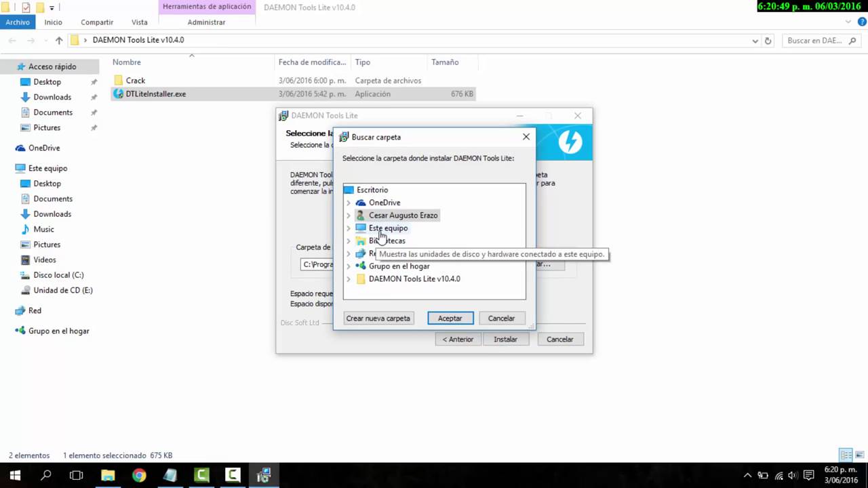
Task: Click the Herramientas de aplicación tab
Action: [207, 7]
